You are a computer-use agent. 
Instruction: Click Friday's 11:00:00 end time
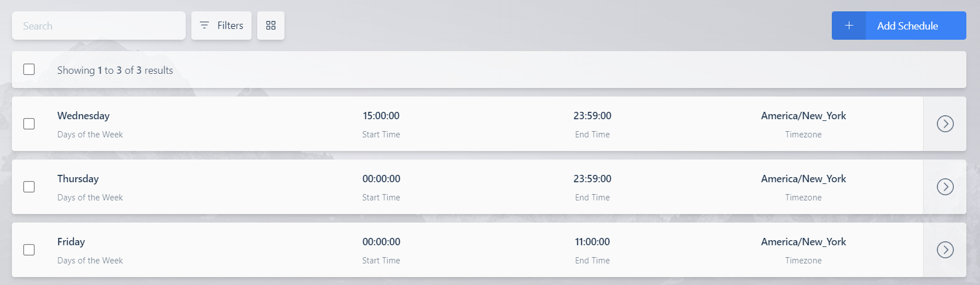click(x=592, y=242)
